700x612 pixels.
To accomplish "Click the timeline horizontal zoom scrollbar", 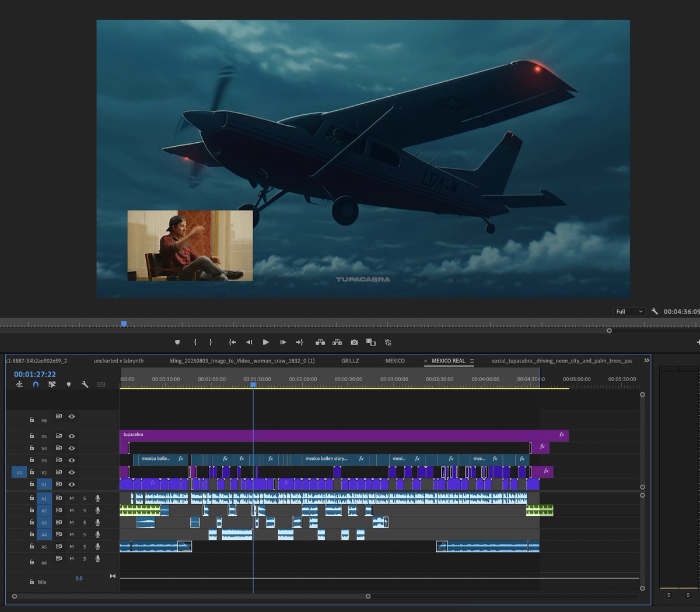I will pos(191,596).
